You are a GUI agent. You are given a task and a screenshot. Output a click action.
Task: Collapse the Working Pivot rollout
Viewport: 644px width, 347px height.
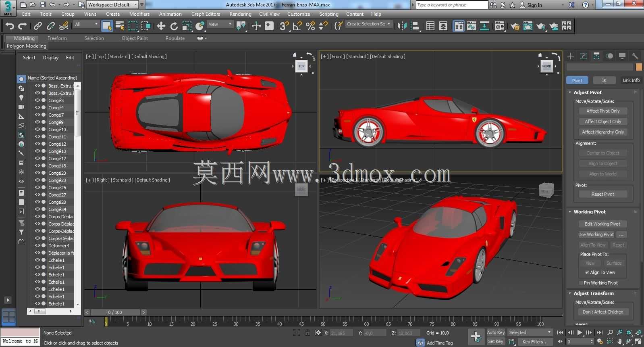click(x=570, y=212)
